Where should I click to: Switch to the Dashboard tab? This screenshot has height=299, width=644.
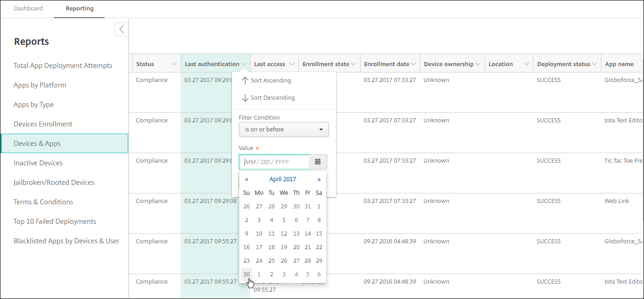coord(28,9)
